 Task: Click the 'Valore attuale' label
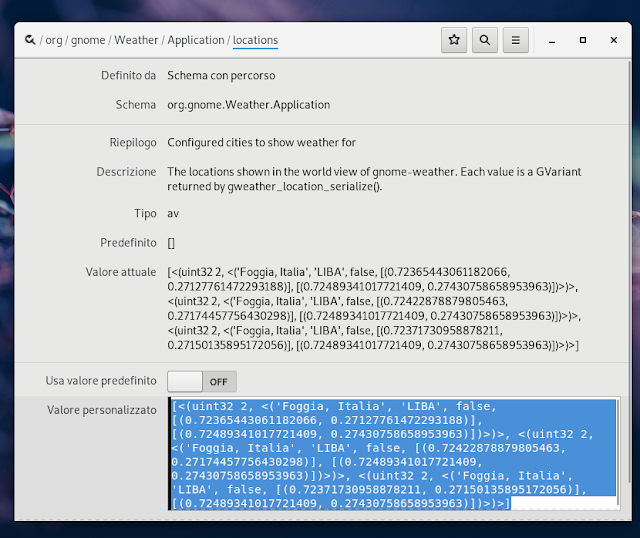tap(121, 272)
